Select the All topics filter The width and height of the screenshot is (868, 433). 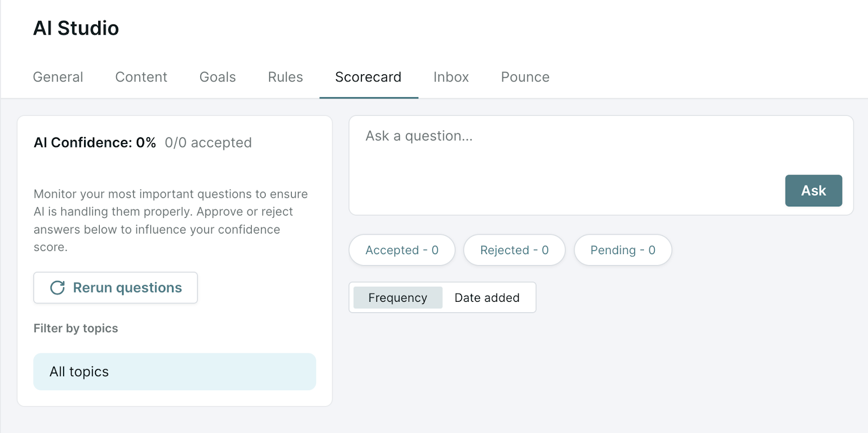click(x=175, y=372)
